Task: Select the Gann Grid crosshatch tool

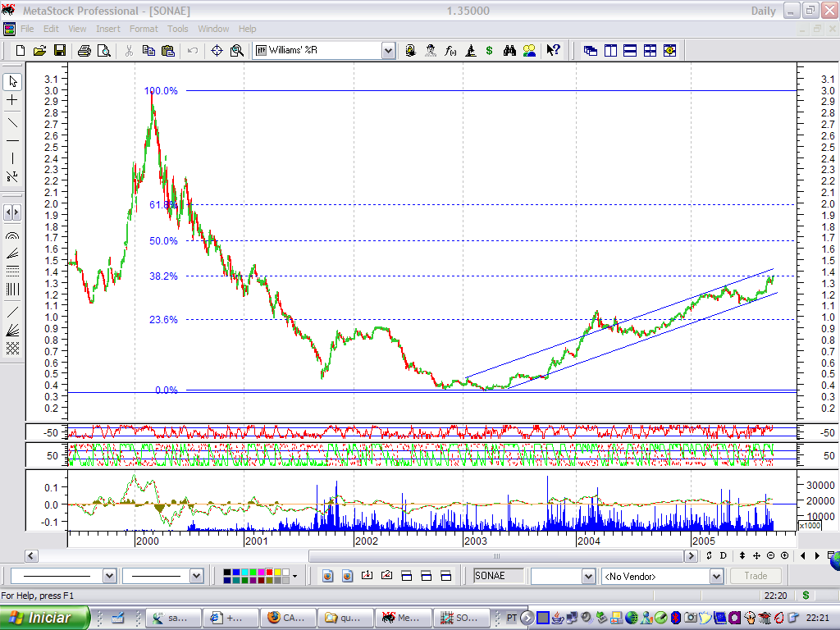Action: 12,348
